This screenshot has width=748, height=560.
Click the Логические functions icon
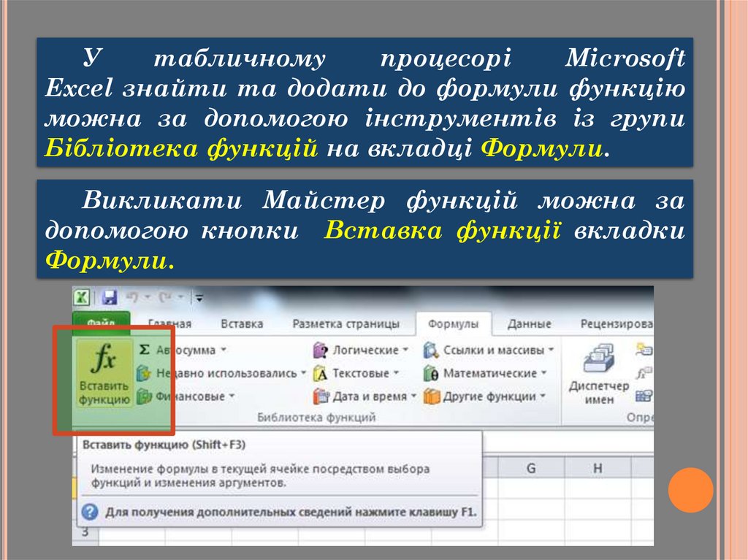click(x=321, y=350)
